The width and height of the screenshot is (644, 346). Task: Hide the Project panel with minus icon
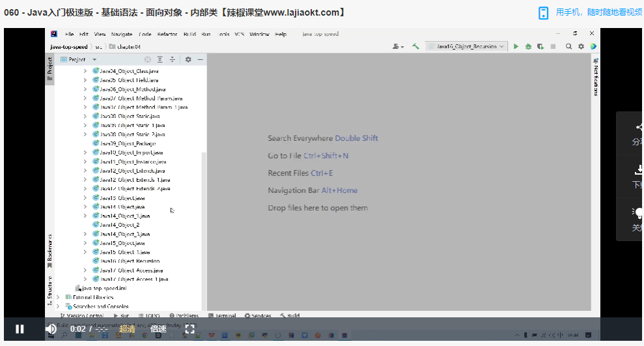(x=201, y=59)
